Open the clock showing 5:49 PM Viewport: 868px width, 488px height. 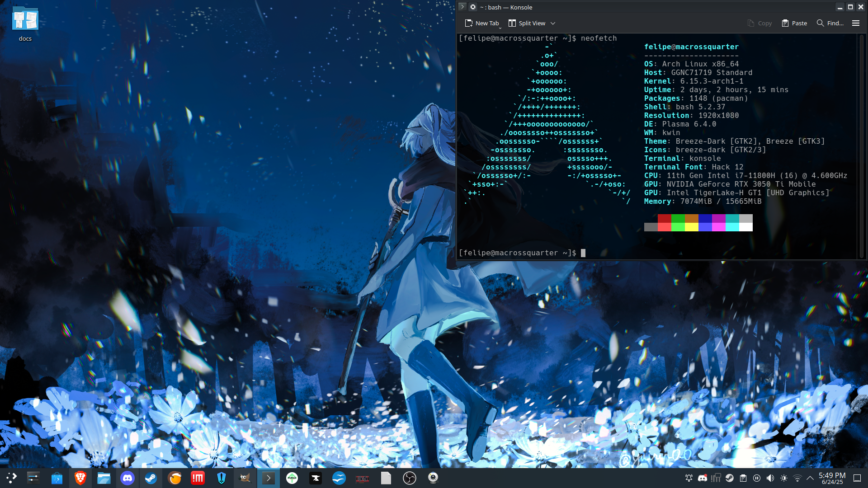pyautogui.click(x=832, y=478)
